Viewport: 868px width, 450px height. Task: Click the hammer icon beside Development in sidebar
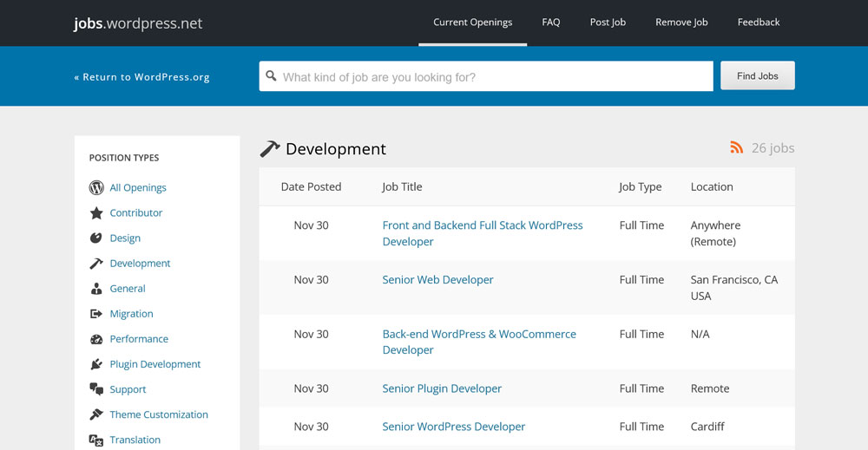tap(96, 263)
